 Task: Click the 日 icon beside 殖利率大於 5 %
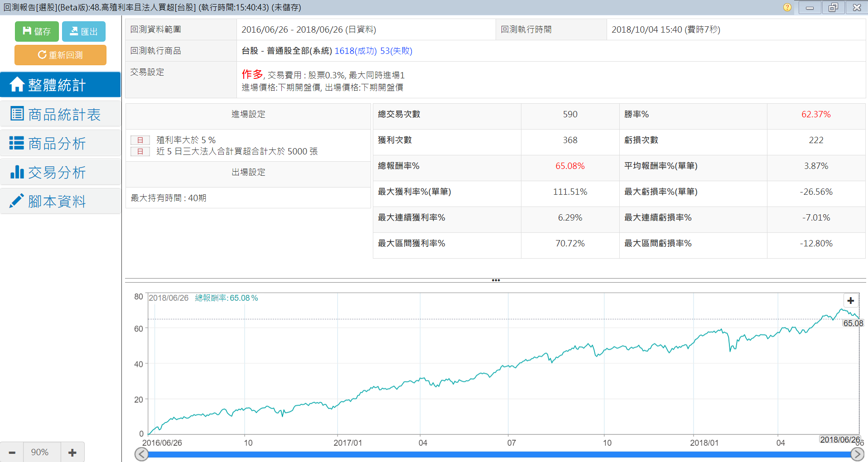(140, 140)
